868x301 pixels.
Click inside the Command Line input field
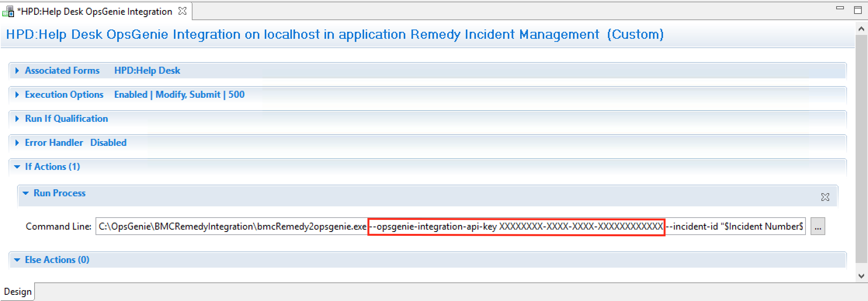click(x=450, y=227)
